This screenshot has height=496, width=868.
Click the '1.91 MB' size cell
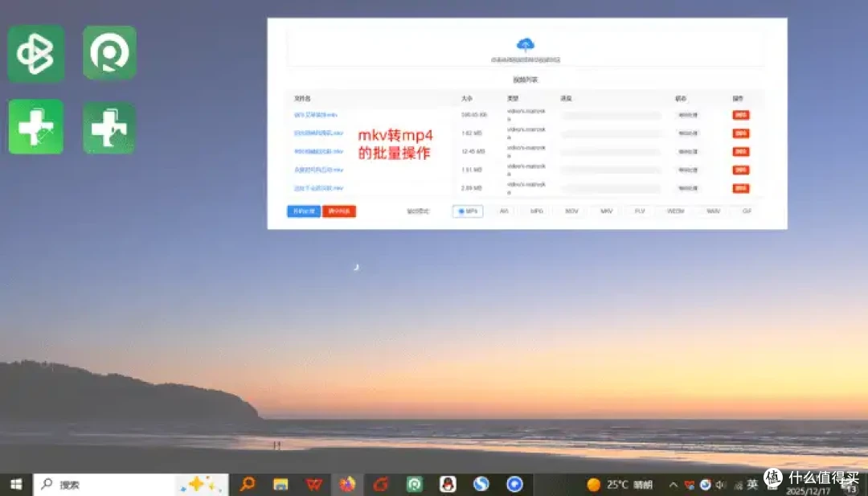[472, 170]
